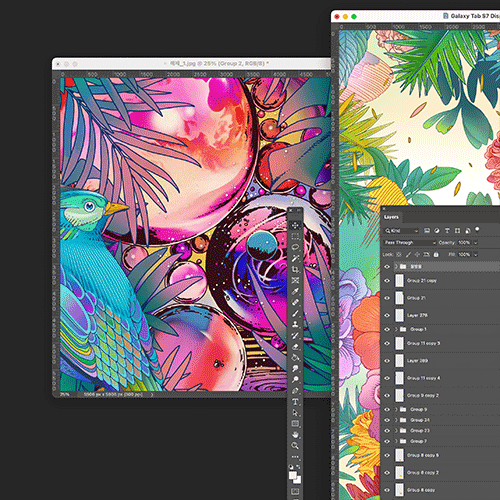Switch to the Layers panel tab
The image size is (500, 500).
(391, 217)
